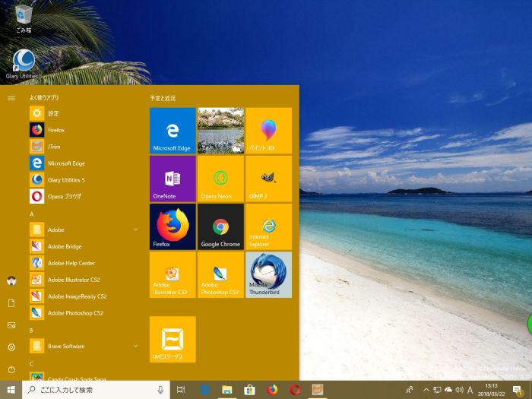Viewport: 532px width, 399px height.
Task: Open the photo live tile thumbnail
Action: click(220, 130)
